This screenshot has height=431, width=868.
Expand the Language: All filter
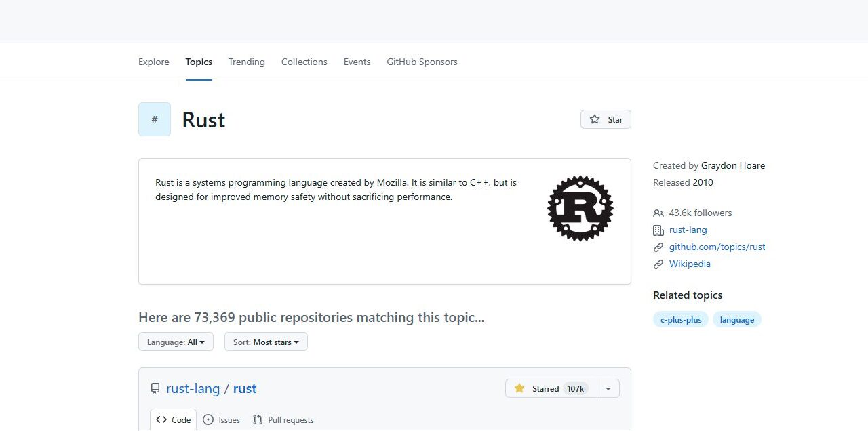(x=176, y=342)
